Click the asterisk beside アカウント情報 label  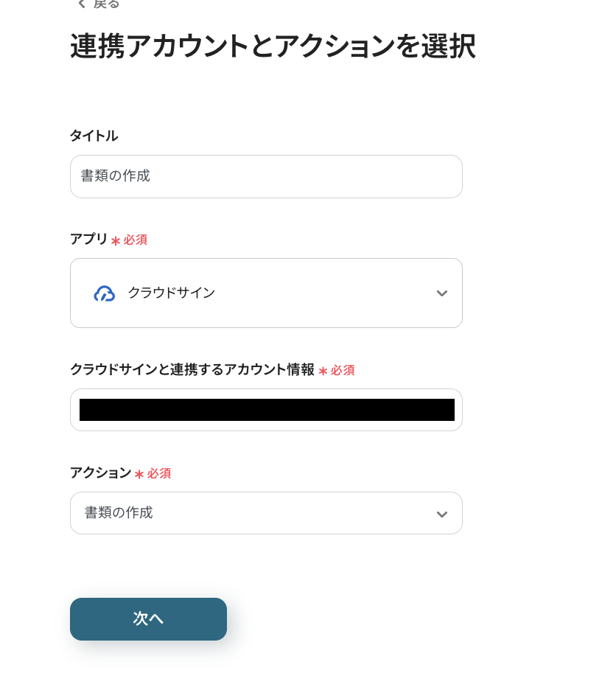coord(323,371)
